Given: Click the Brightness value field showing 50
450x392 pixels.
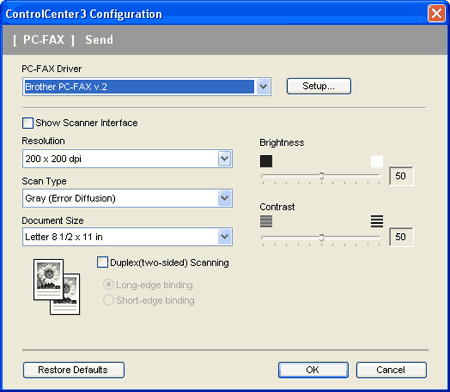Looking at the screenshot, I should tap(401, 176).
